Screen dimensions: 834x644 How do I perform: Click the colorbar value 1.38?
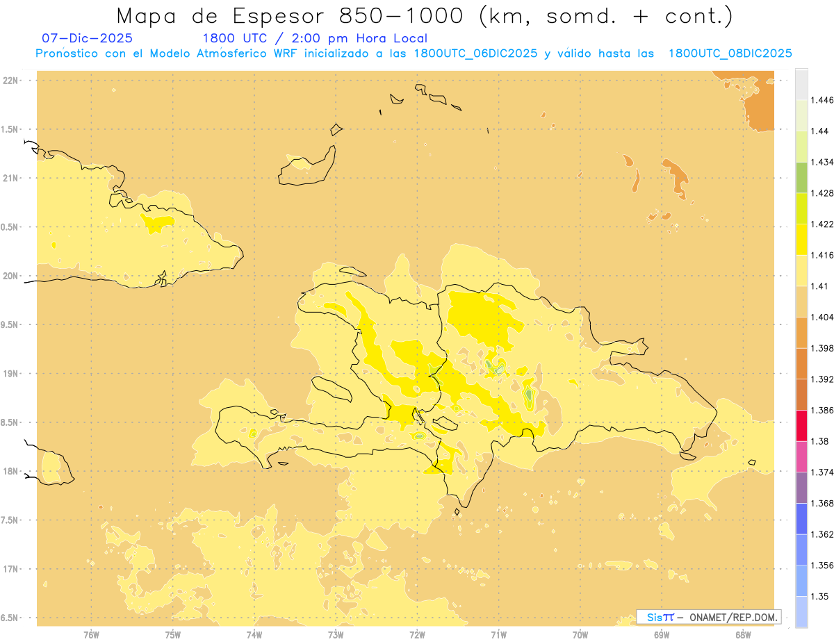(819, 440)
